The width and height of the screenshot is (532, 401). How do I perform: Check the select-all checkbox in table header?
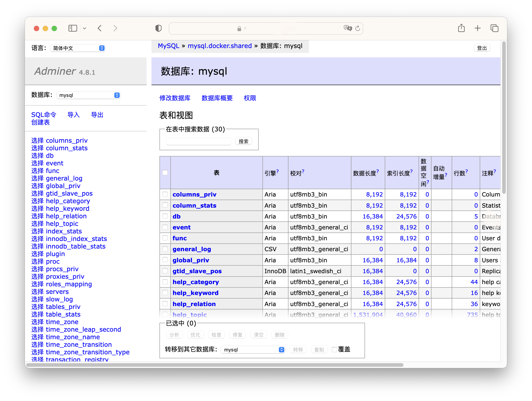tap(165, 173)
